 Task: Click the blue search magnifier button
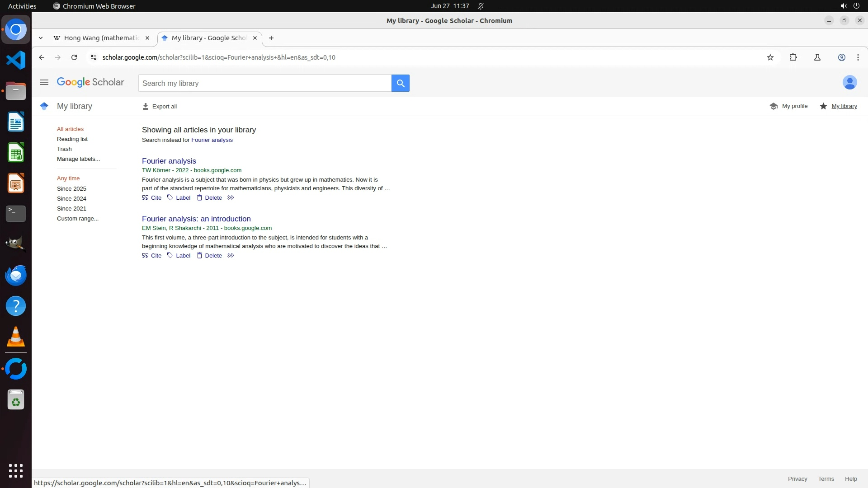(x=400, y=83)
